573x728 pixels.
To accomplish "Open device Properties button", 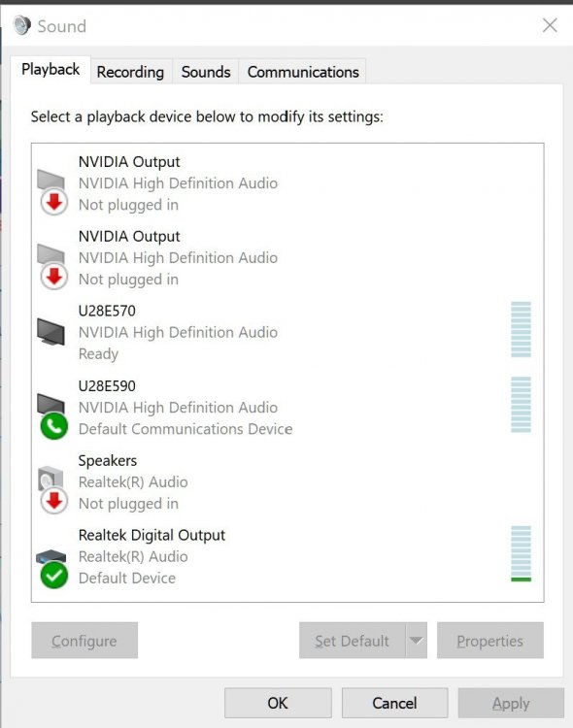I will [489, 641].
